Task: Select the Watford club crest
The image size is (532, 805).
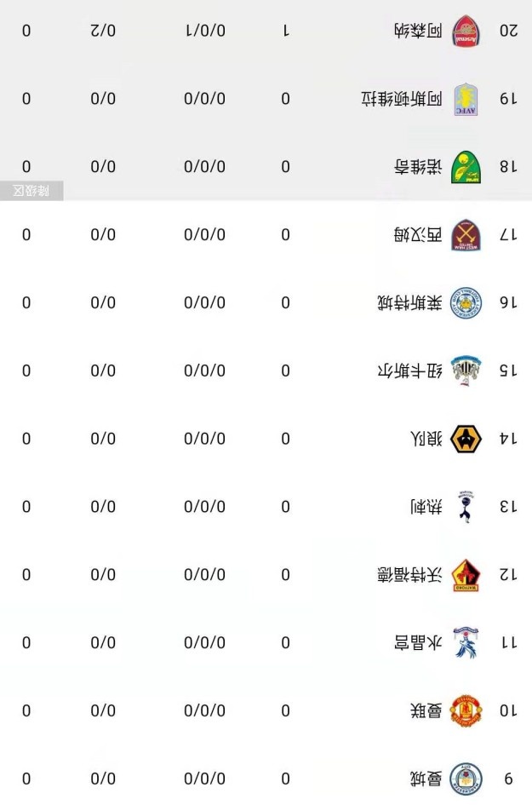Action: tap(466, 575)
